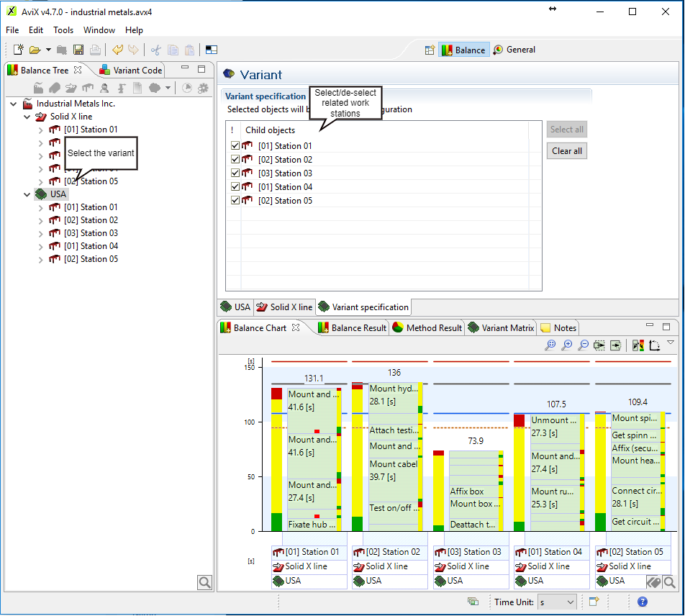Click the zoom-to-fit magnifier icon

tap(550, 345)
